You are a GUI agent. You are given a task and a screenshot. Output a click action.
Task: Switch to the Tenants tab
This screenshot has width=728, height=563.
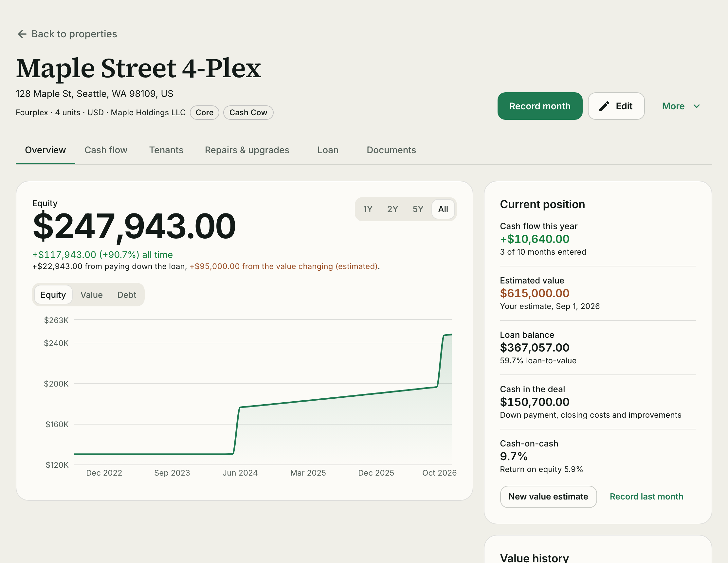[x=166, y=150]
